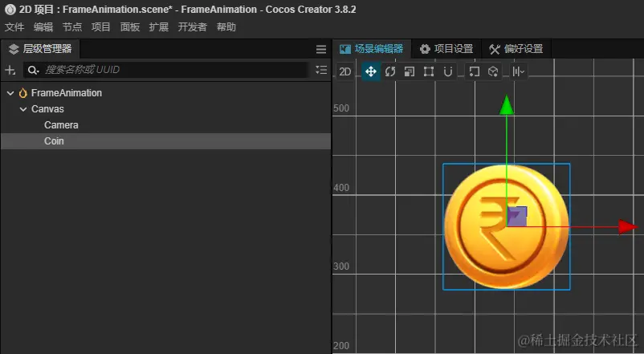644x354 pixels.
Task: Collapse the FrameAnimation scene node
Action: tap(10, 93)
